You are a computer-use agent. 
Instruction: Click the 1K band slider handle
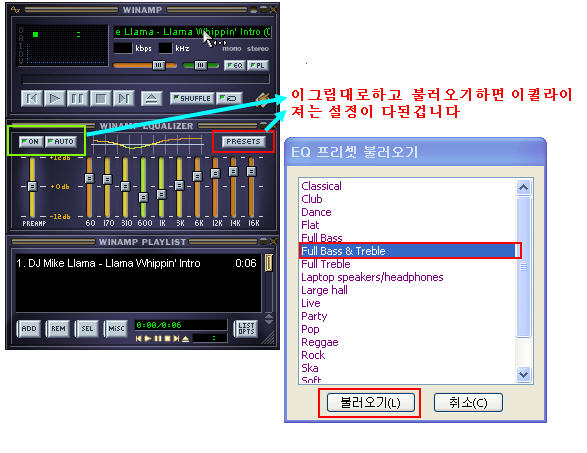(161, 195)
